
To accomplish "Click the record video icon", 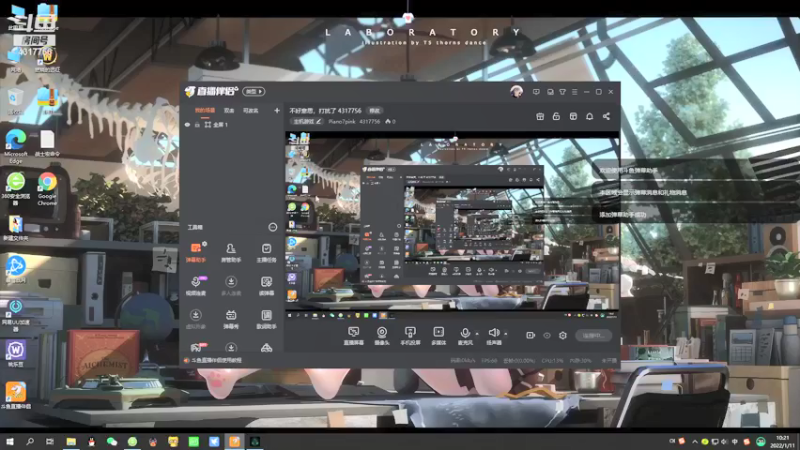I will coord(530,335).
